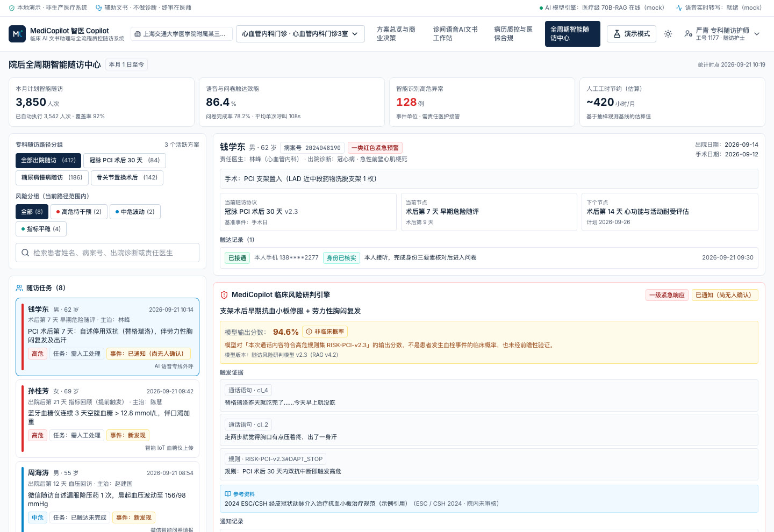Click the flask icon on 演示模式
Screen dimensions: 774x532
(x=617, y=34)
